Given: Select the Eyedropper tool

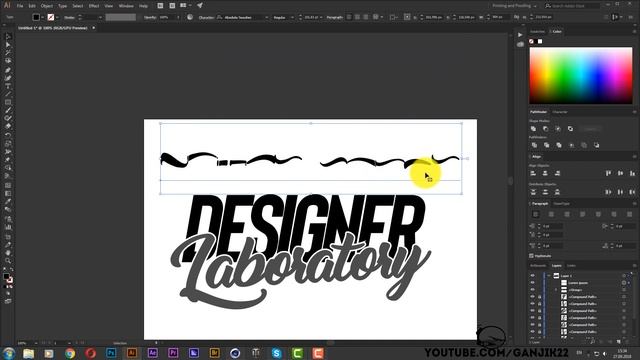Looking at the screenshot, I should [x=8, y=201].
